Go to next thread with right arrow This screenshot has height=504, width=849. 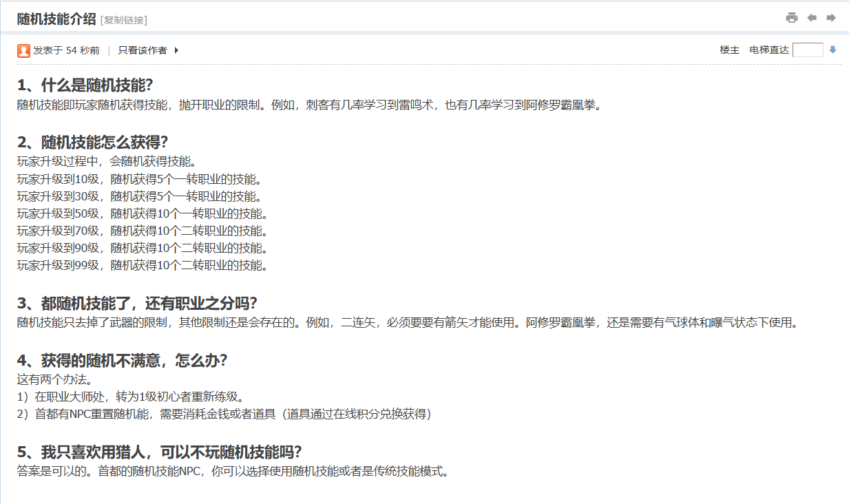coord(831,18)
